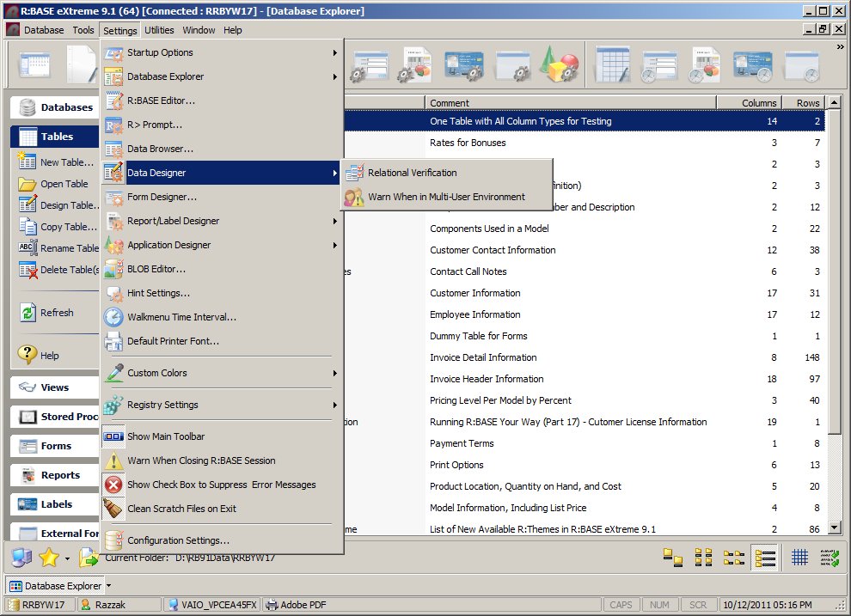This screenshot has height=616, width=851.
Task: Toggle Show Main Toolbar option
Action: pyautogui.click(x=166, y=436)
